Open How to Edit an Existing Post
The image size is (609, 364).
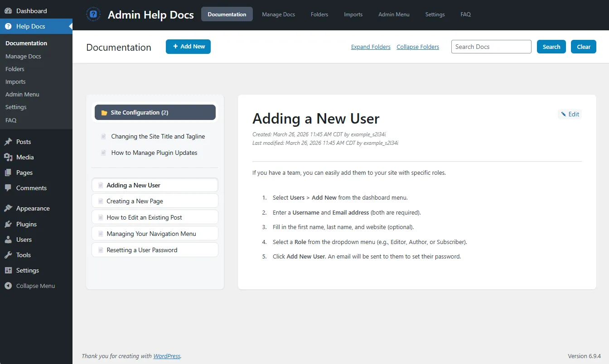pyautogui.click(x=155, y=217)
